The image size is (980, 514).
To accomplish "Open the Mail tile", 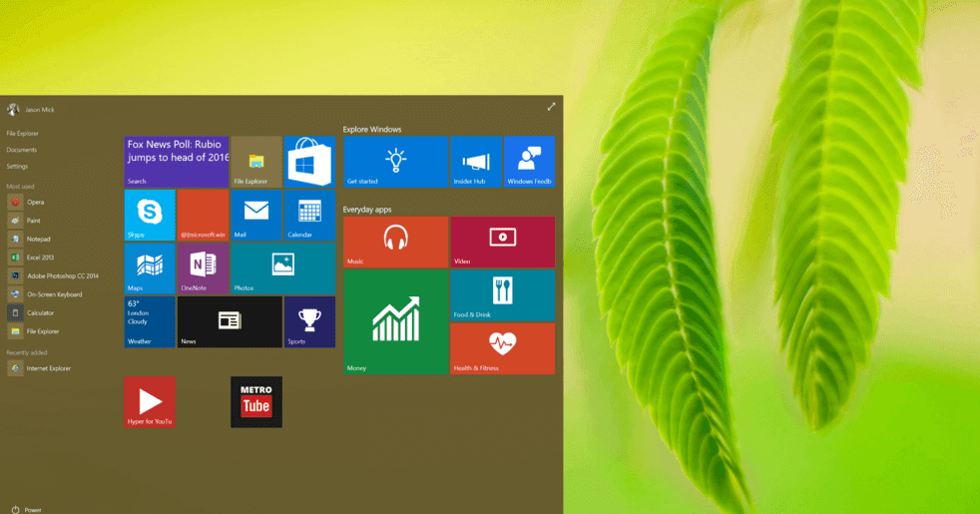I will (x=256, y=216).
